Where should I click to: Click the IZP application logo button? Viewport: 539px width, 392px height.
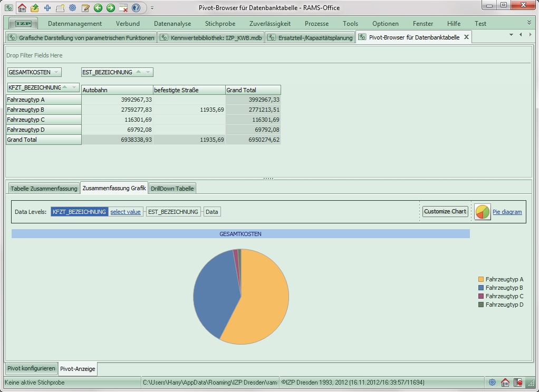point(23,24)
